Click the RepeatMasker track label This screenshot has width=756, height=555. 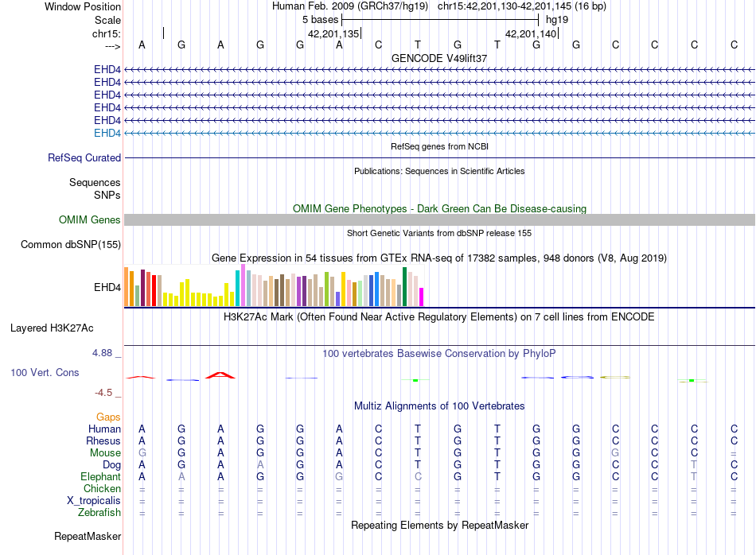(x=88, y=536)
